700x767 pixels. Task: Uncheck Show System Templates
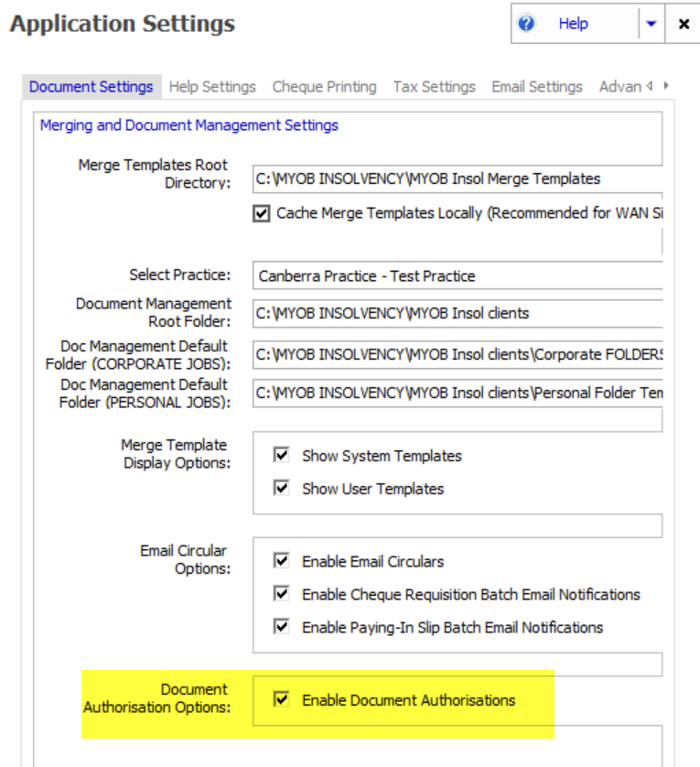(283, 456)
